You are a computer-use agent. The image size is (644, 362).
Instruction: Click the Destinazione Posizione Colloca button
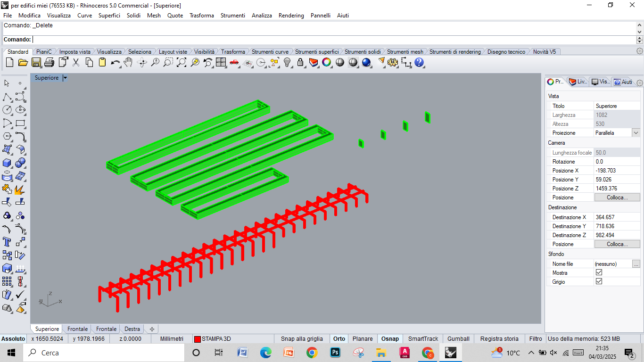pyautogui.click(x=617, y=244)
